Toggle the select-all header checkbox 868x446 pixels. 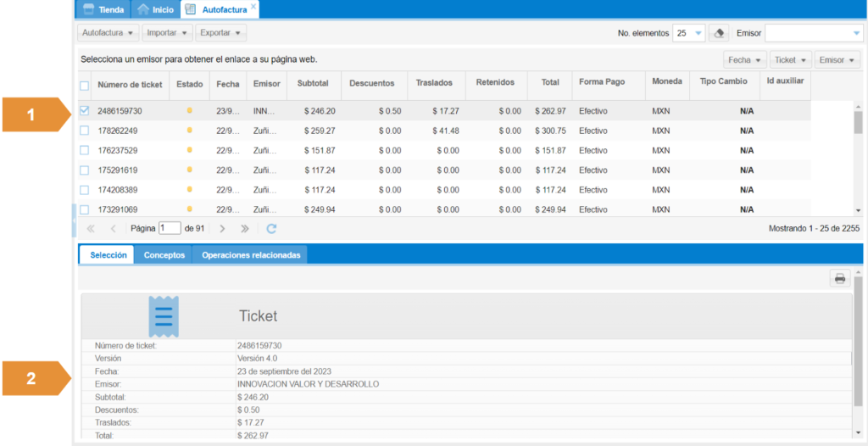[84, 85]
